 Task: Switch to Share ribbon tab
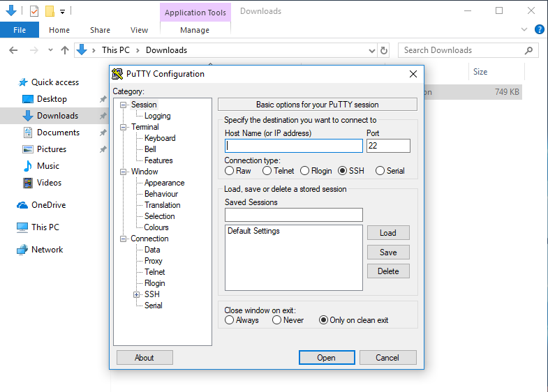click(100, 30)
